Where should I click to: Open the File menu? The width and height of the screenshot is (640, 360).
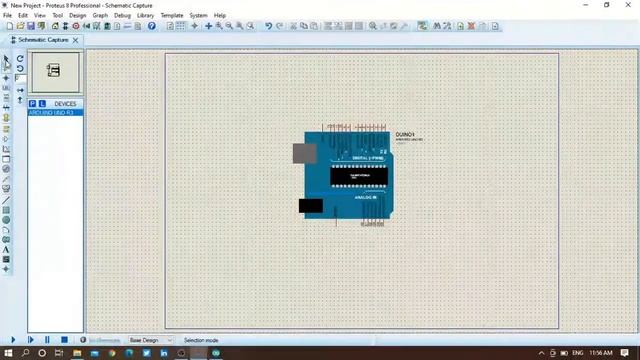pos(7,16)
